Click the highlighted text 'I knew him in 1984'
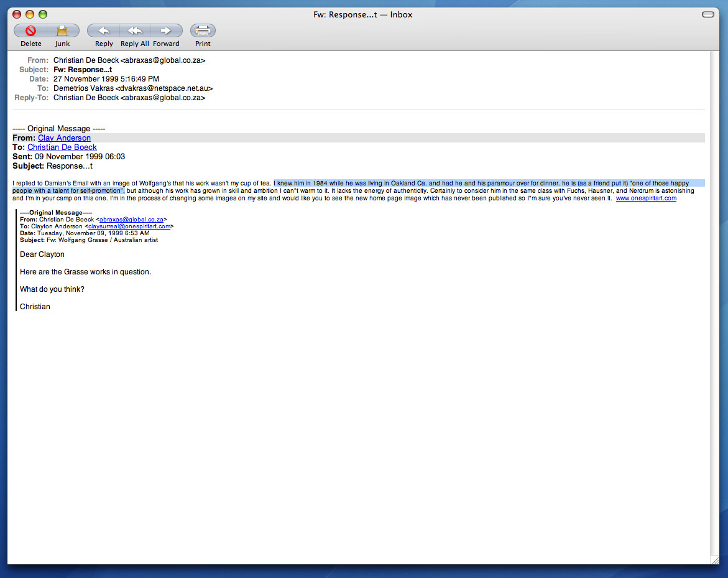 click(300, 184)
